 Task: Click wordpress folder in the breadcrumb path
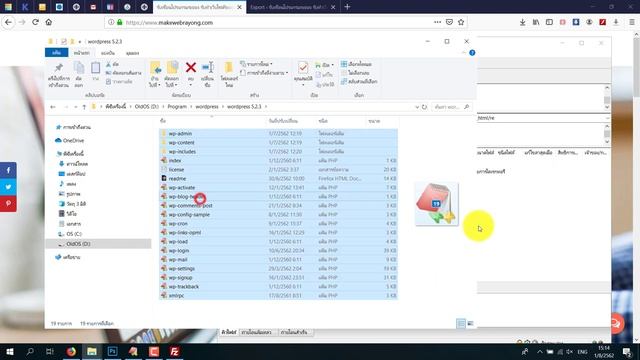coord(207,107)
